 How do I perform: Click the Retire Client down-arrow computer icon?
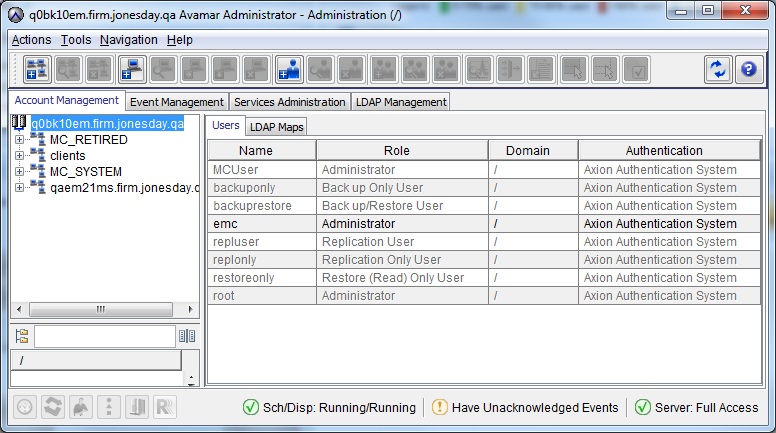tap(225, 69)
